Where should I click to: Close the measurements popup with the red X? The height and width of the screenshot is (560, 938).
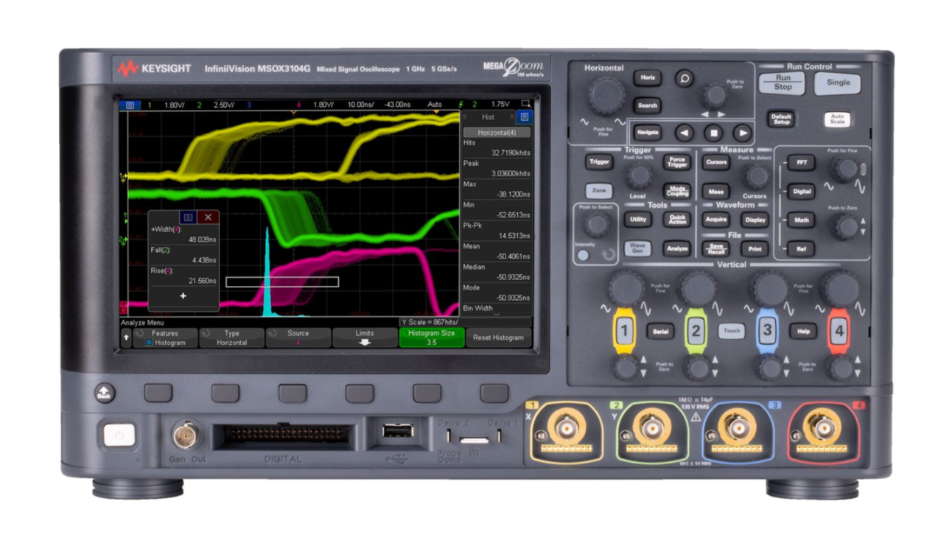[x=208, y=217]
